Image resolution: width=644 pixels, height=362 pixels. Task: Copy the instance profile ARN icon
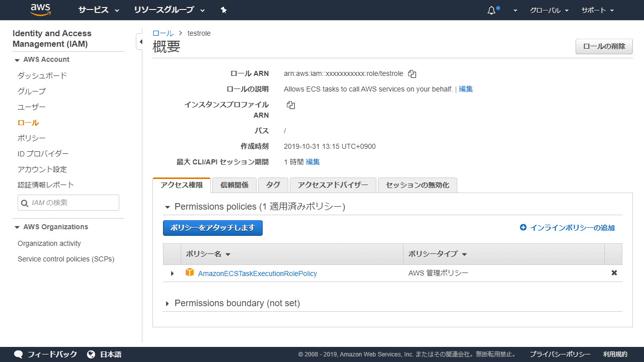(291, 105)
